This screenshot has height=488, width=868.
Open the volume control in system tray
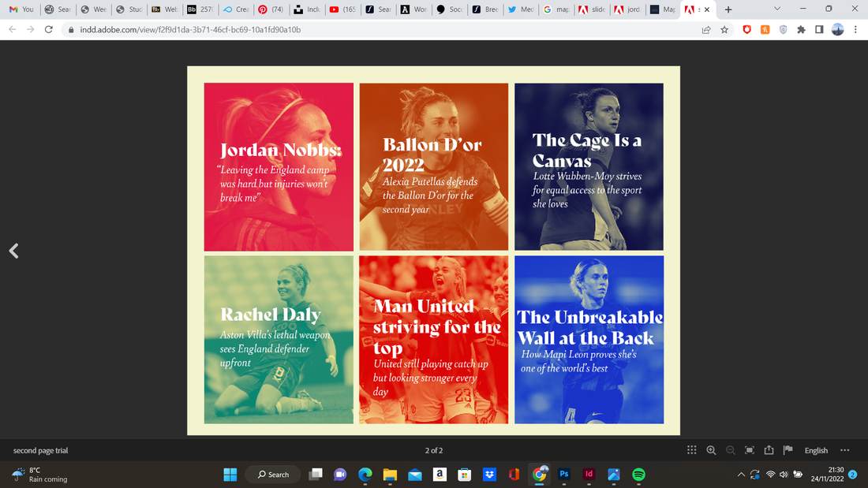coord(784,475)
